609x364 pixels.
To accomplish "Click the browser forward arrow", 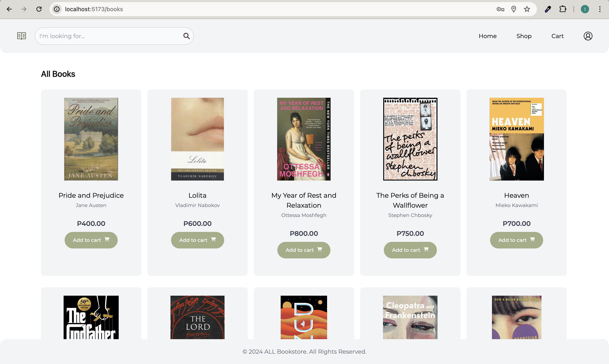I will point(24,9).
